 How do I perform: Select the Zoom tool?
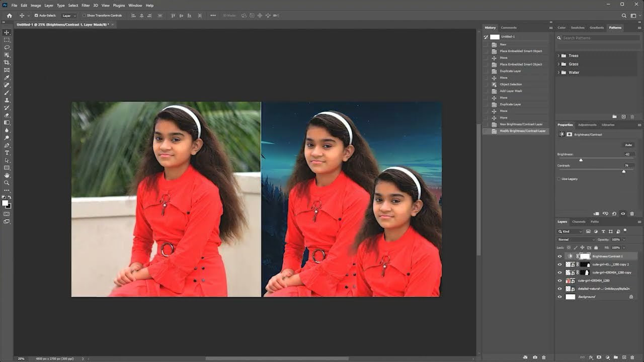point(7,183)
